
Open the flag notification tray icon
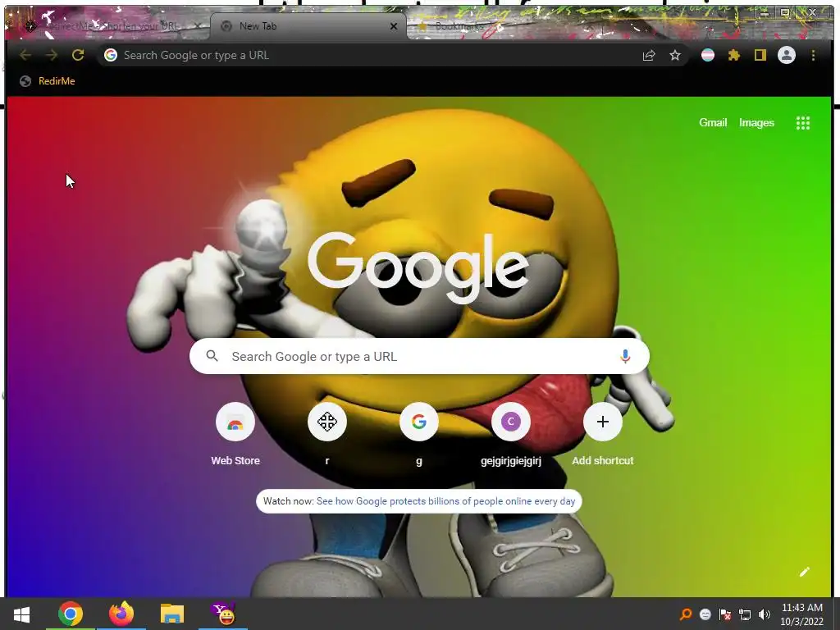coord(725,614)
